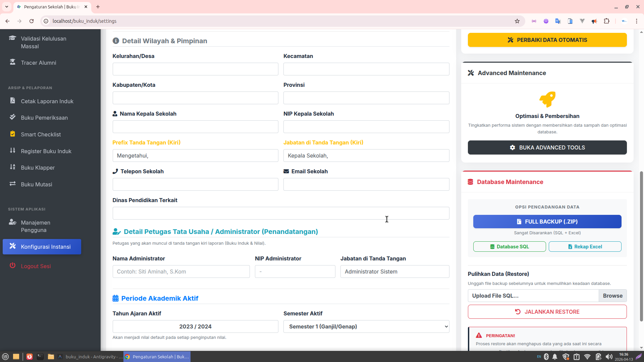Click the Logout Sesi power icon
The height and width of the screenshot is (362, 644).
pyautogui.click(x=13, y=265)
